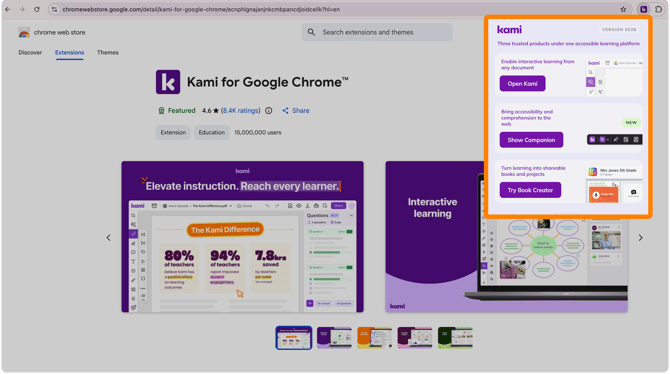Click the search magnifier icon
This screenshot has width=670, height=374.
tap(311, 32)
